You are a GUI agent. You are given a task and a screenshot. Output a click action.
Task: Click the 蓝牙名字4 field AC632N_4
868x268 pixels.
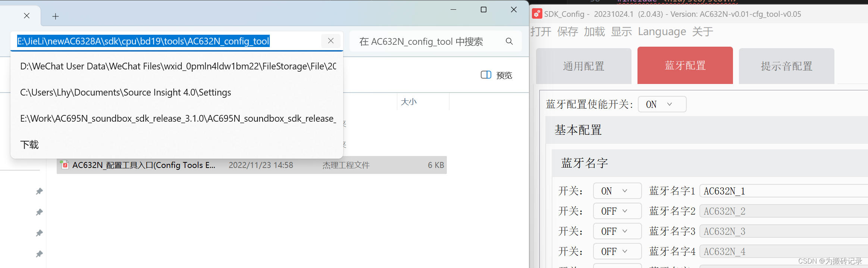[x=784, y=251]
